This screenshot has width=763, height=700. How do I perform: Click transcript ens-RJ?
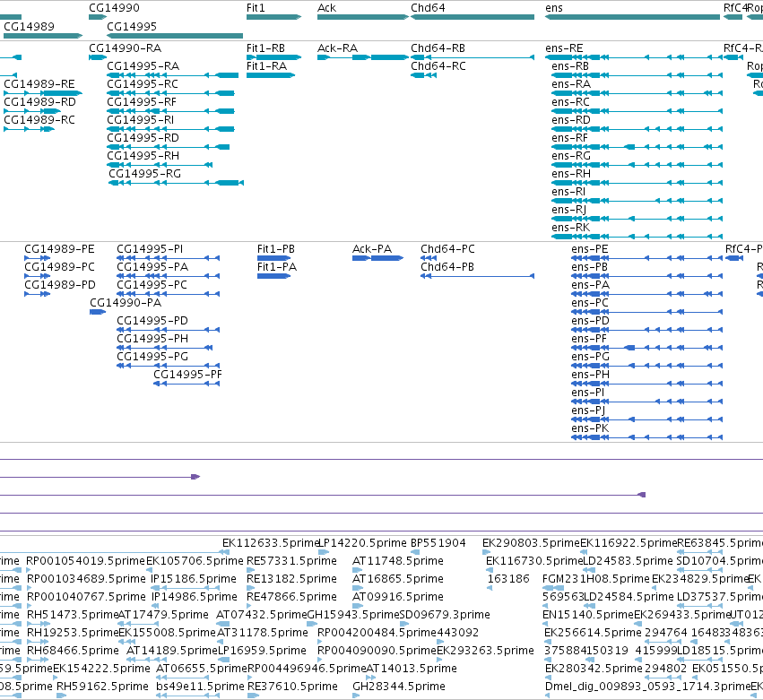pyautogui.click(x=568, y=210)
